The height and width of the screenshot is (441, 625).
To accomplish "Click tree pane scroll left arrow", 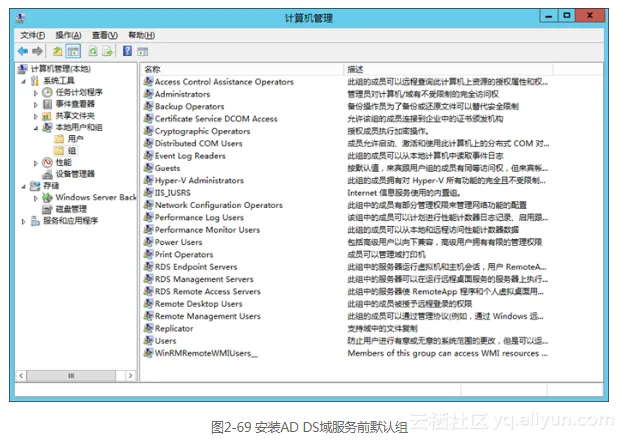I will tap(21, 376).
